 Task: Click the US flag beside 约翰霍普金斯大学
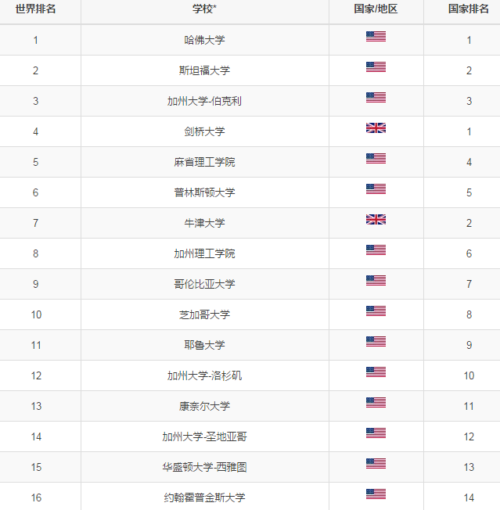[x=376, y=494]
